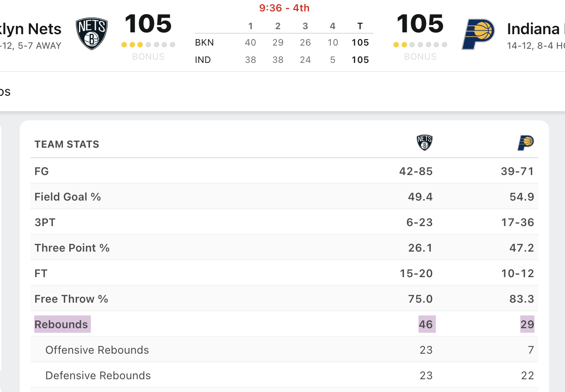Click the Nets score of 105

pos(148,24)
